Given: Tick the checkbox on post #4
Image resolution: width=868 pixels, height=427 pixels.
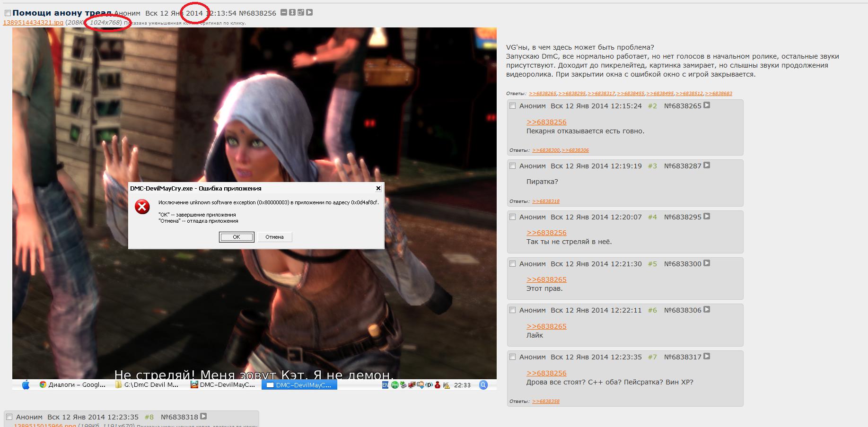Looking at the screenshot, I should (x=512, y=217).
